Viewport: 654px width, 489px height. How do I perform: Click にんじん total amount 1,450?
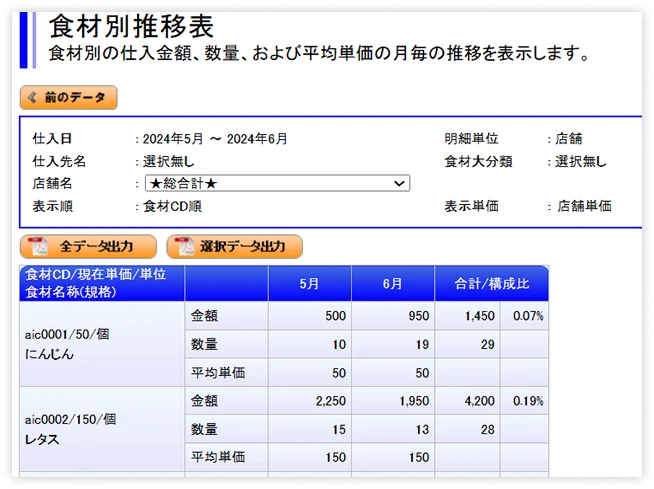click(467, 316)
